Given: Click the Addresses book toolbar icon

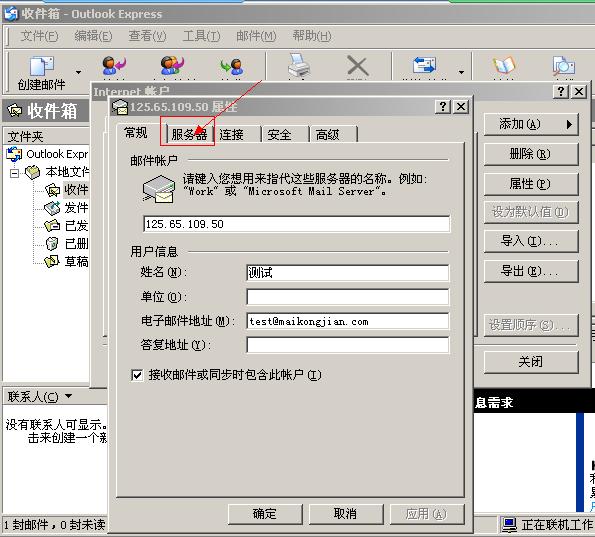Looking at the screenshot, I should pos(504,66).
